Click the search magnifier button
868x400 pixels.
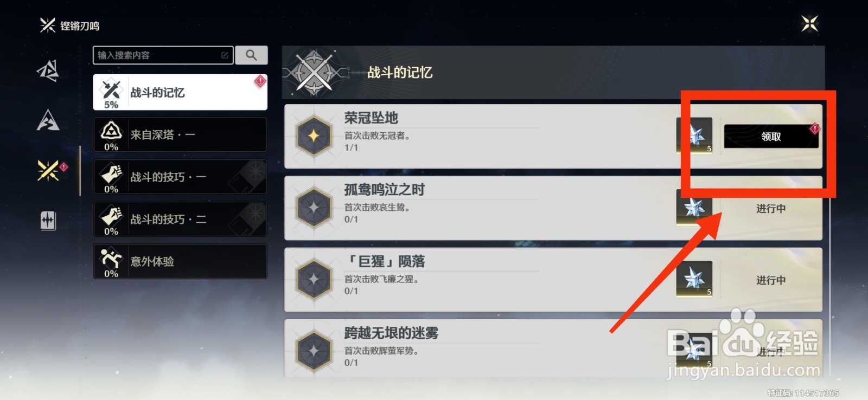tap(251, 55)
